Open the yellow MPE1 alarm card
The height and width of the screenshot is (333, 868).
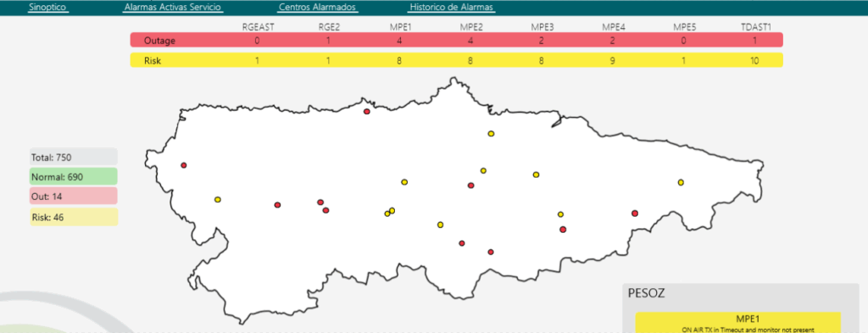(x=738, y=323)
